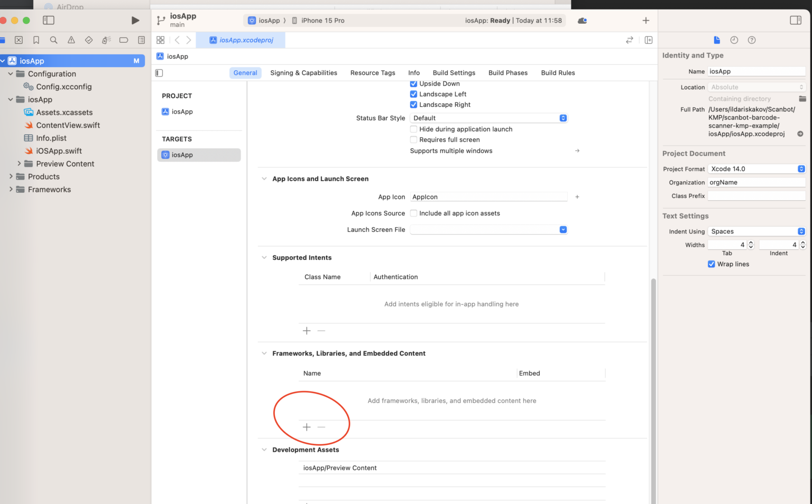Click the cloud icon in the toolbar
This screenshot has width=812, height=504.
coord(582,21)
